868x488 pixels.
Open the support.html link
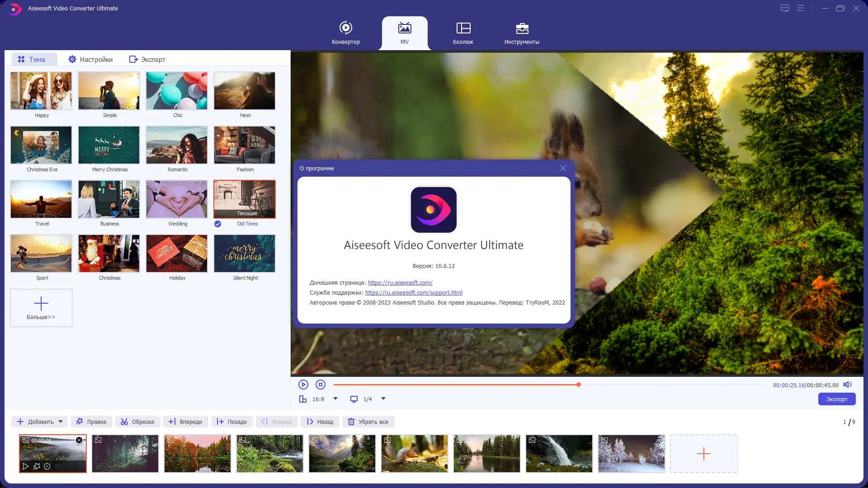coord(414,292)
